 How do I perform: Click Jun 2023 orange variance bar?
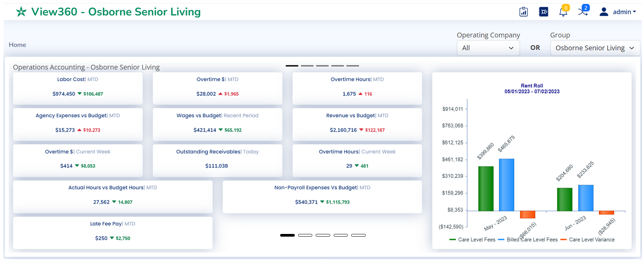coord(606,213)
